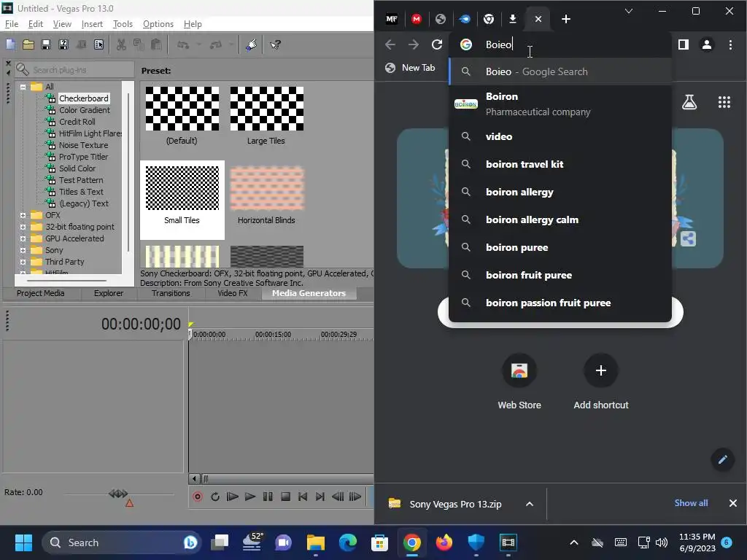The height and width of the screenshot is (560, 747).
Task: Click Play From Start button
Action: (x=233, y=497)
